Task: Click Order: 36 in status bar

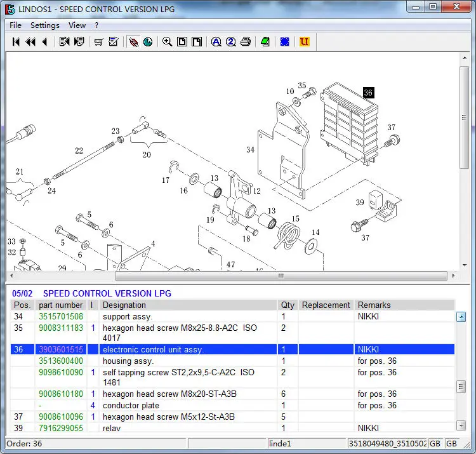Action: (24, 444)
